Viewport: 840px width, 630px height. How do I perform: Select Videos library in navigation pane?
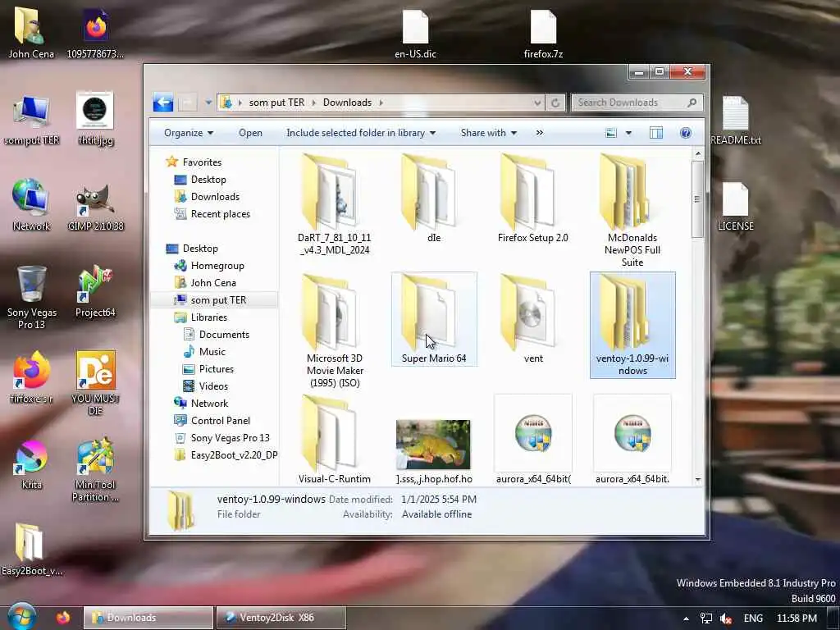click(x=213, y=386)
